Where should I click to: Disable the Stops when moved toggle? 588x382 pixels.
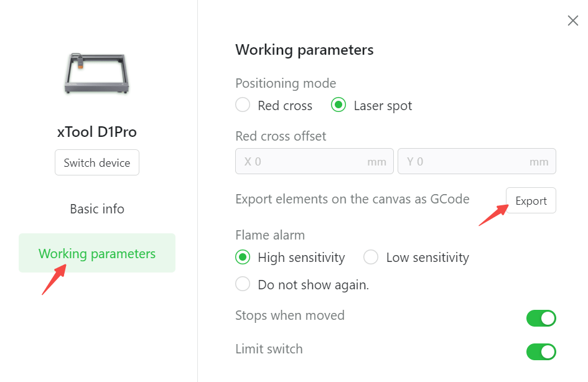pos(541,319)
